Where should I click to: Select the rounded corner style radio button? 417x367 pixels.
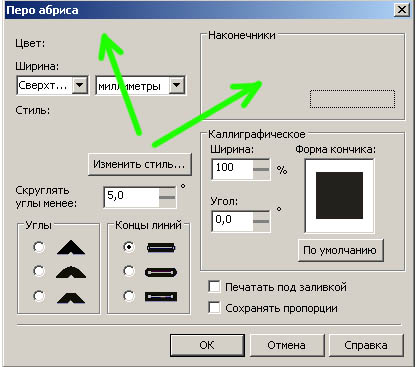click(39, 271)
